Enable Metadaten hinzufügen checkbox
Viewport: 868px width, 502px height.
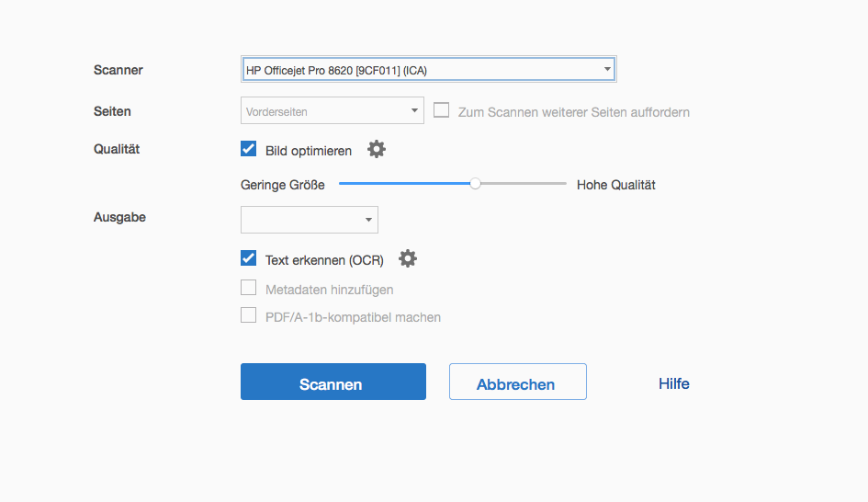[248, 288]
